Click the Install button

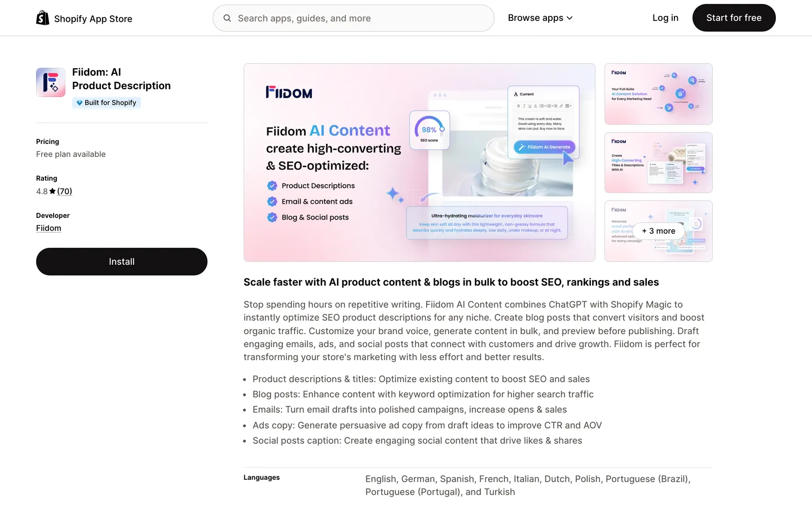(x=122, y=262)
